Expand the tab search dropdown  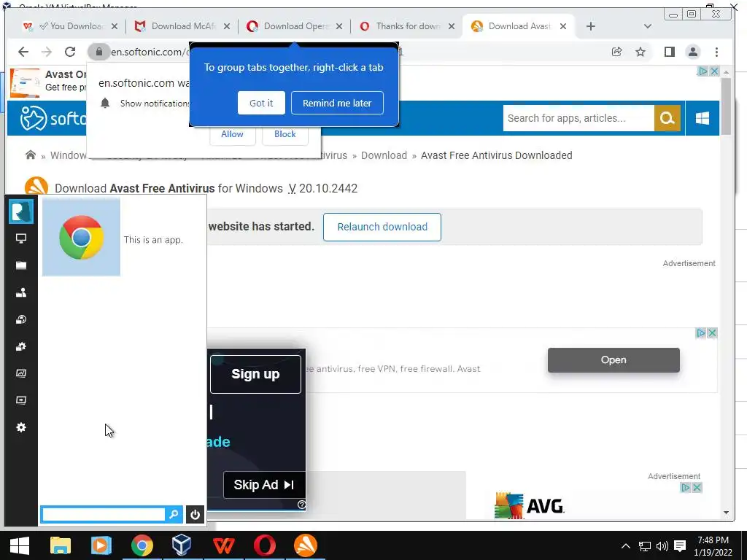[x=647, y=26]
